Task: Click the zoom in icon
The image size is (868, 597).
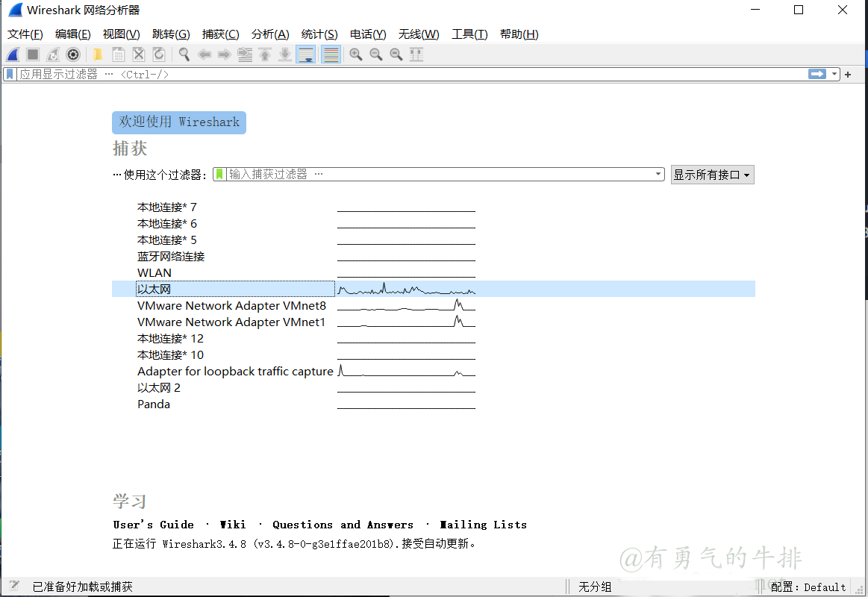Action: point(356,54)
